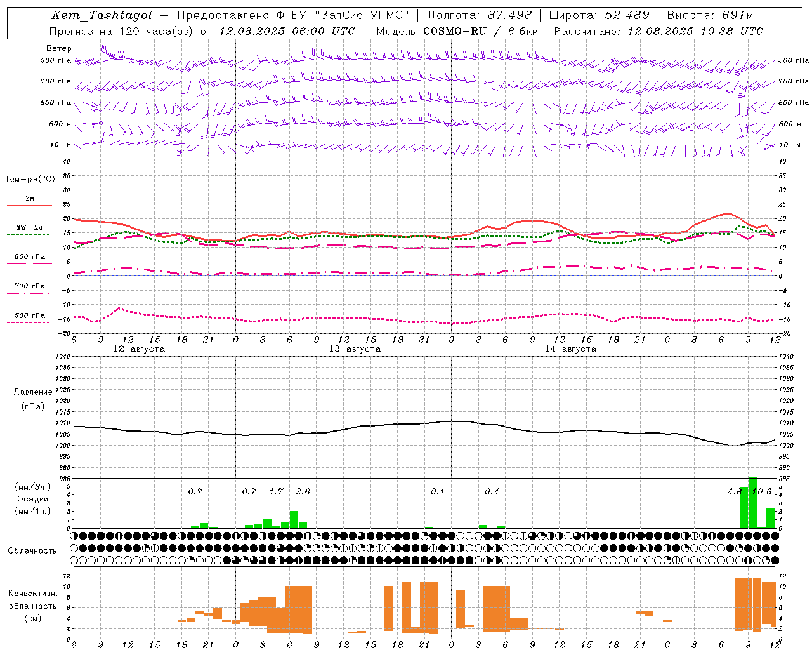Click the Высота: 691м value
The height and width of the screenshot is (650, 812).
[x=710, y=15]
